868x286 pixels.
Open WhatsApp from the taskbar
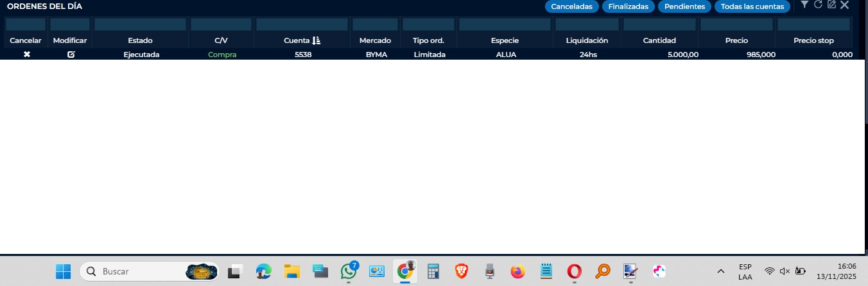[349, 271]
